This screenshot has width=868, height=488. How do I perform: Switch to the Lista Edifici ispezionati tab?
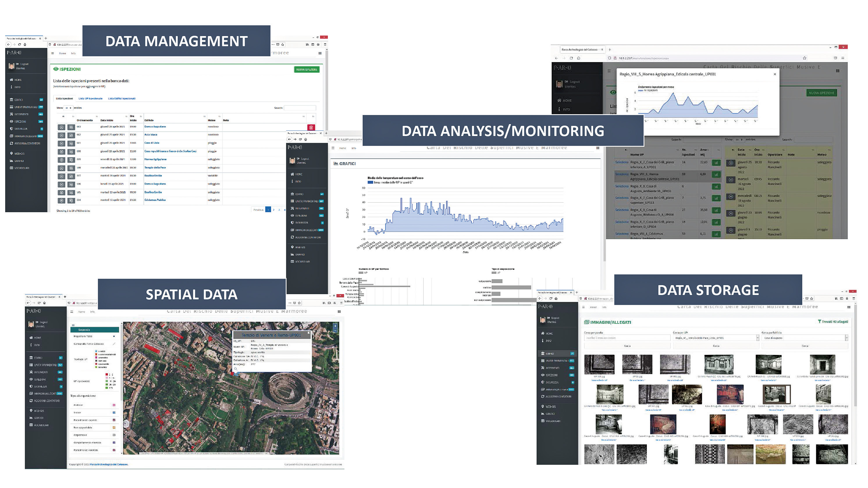click(122, 99)
